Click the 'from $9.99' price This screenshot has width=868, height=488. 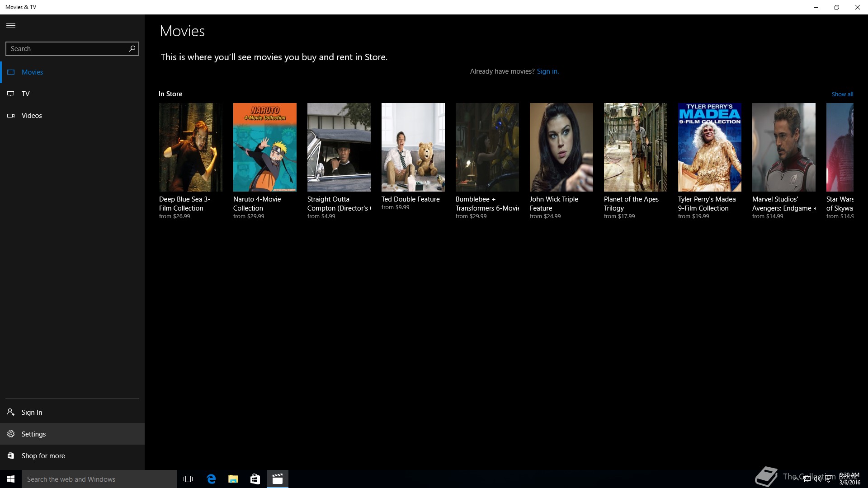396,207
